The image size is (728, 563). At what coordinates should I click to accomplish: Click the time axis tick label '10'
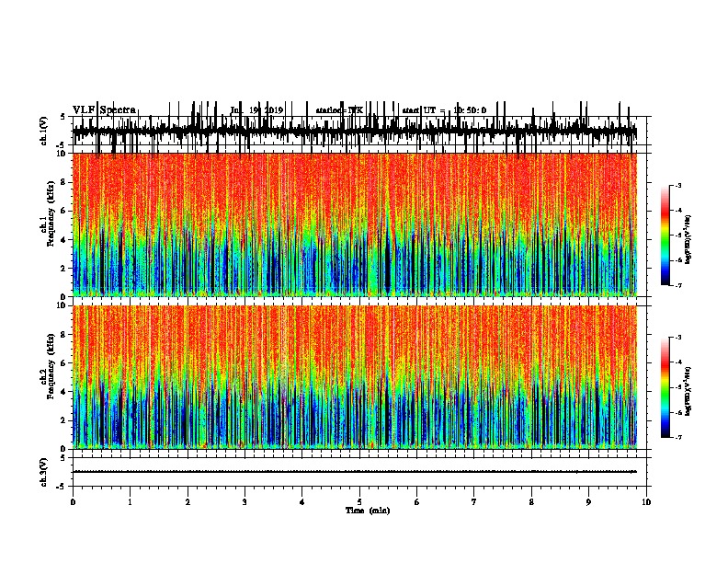[646, 502]
